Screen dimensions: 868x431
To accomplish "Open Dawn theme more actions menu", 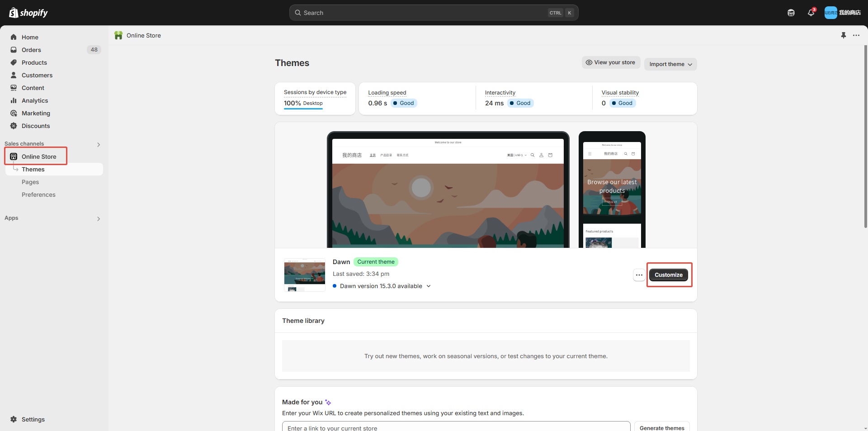I will [639, 275].
